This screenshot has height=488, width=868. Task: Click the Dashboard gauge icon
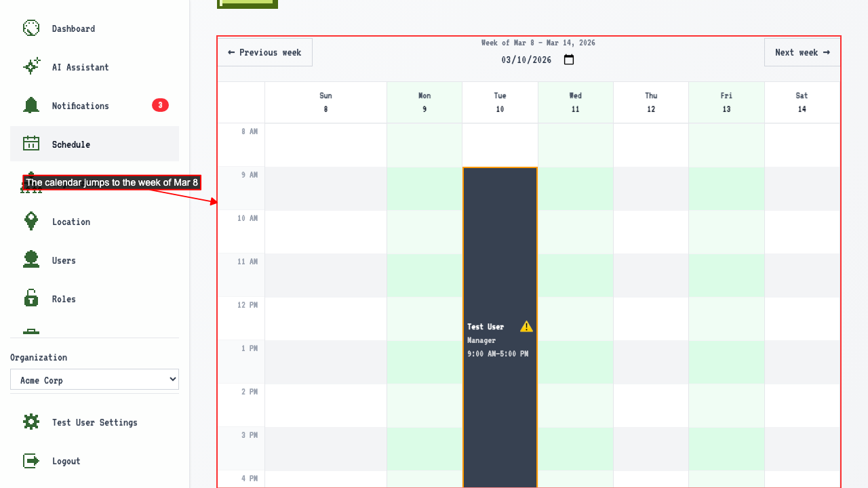coord(31,28)
